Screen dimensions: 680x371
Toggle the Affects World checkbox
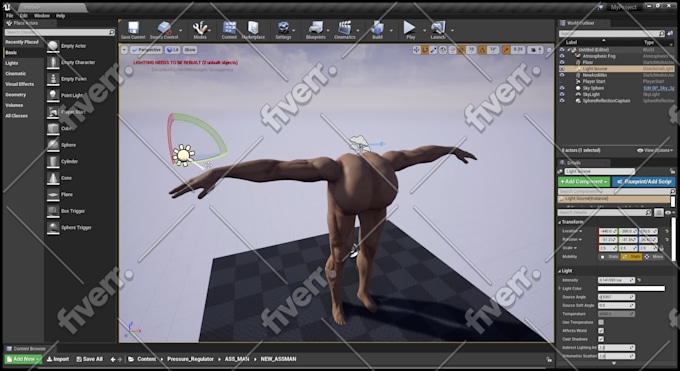pyautogui.click(x=601, y=331)
